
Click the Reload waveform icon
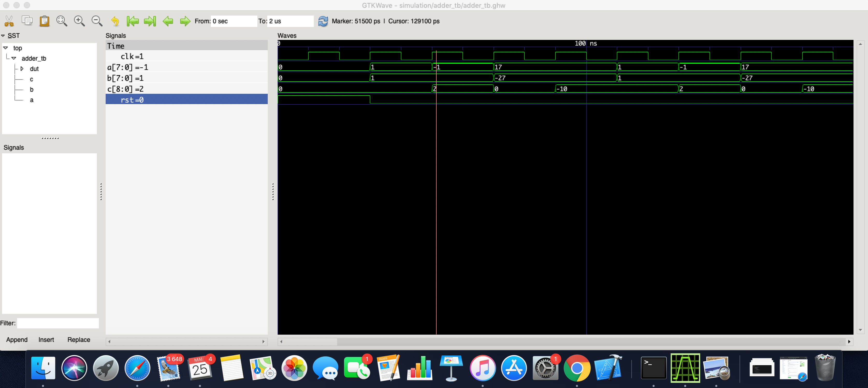[323, 21]
